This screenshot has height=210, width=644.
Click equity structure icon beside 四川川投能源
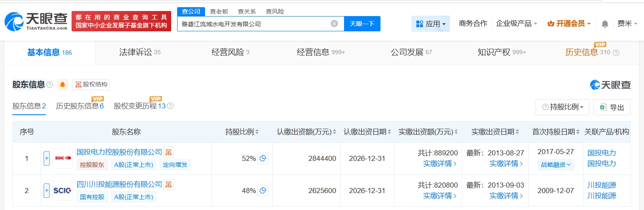point(169,185)
